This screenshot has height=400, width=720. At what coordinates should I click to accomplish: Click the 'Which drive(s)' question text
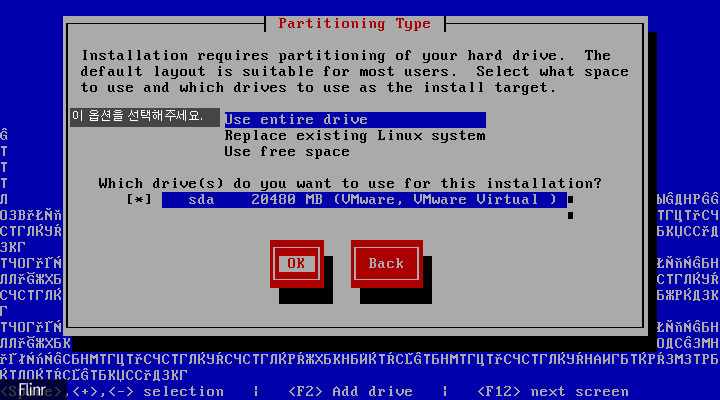tap(350, 184)
